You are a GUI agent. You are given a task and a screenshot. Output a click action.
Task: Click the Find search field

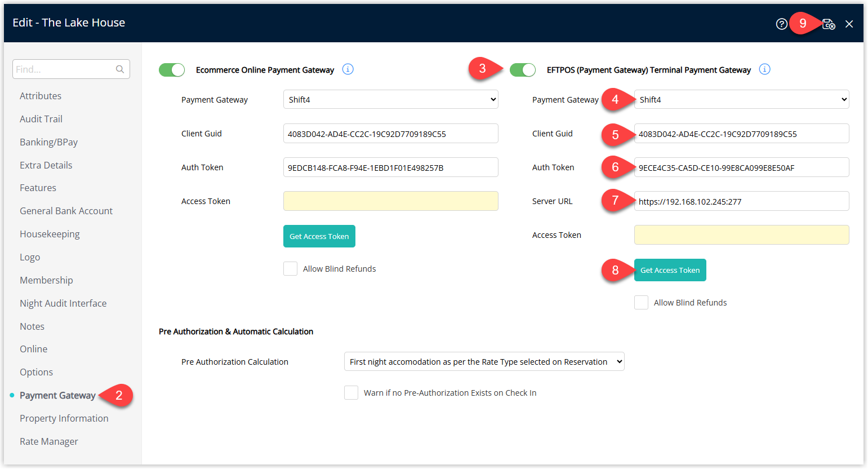tap(71, 69)
